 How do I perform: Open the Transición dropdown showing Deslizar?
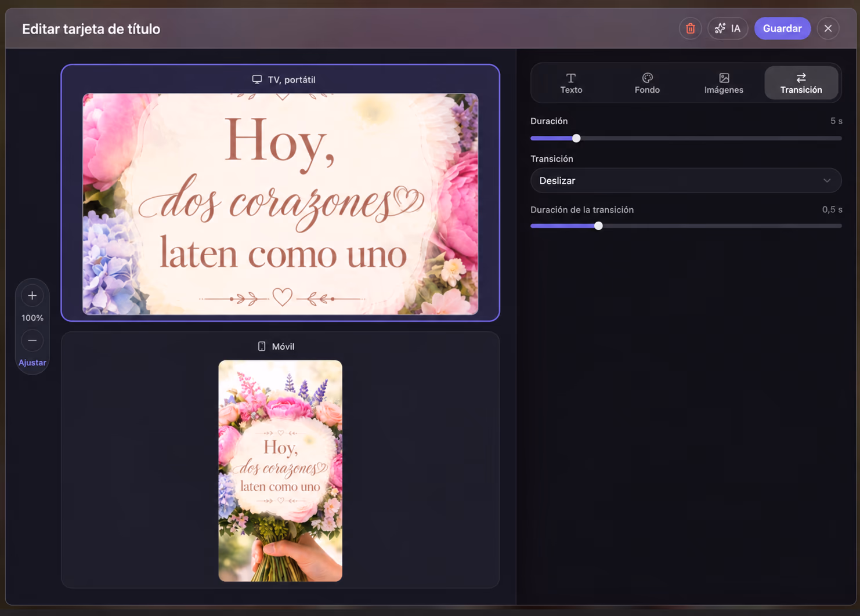click(x=686, y=180)
